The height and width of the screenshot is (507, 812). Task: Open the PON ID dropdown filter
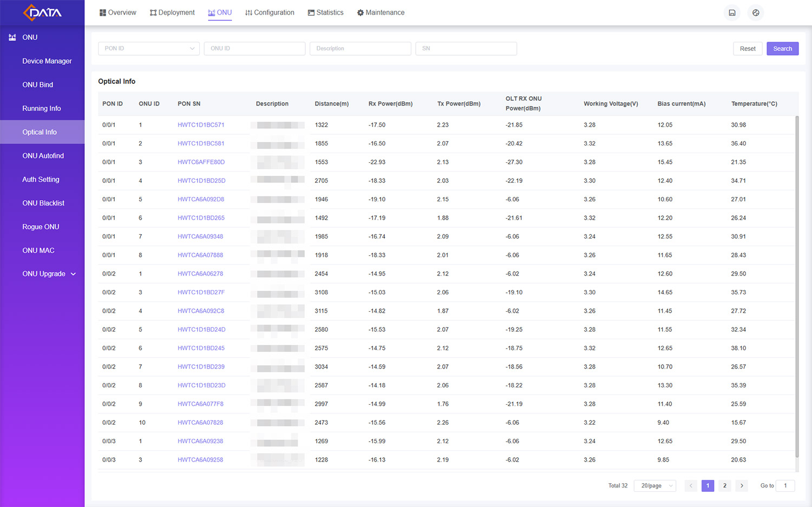coord(148,49)
